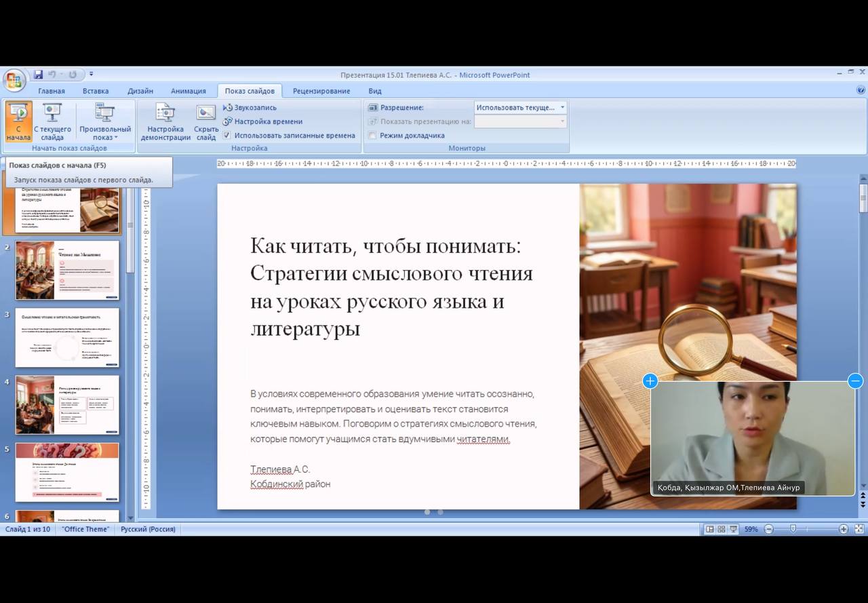The width and height of the screenshot is (868, 603).
Task: Switch to the 'Рецензирование' tab
Action: [321, 91]
